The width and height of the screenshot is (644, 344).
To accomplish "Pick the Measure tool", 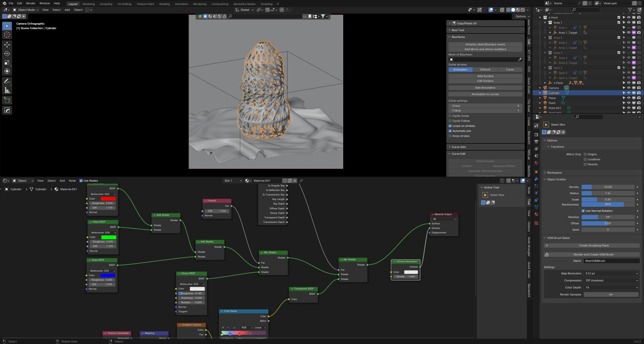I will (x=7, y=90).
